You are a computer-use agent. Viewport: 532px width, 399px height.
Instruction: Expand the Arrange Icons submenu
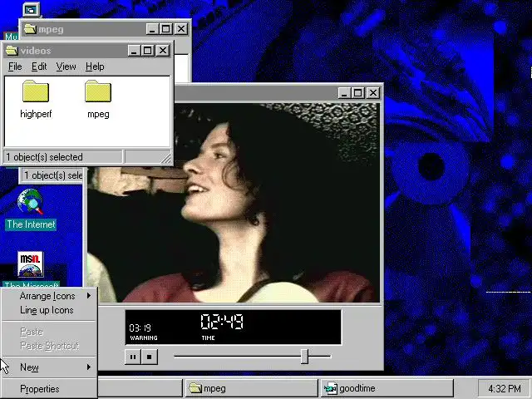click(50, 296)
